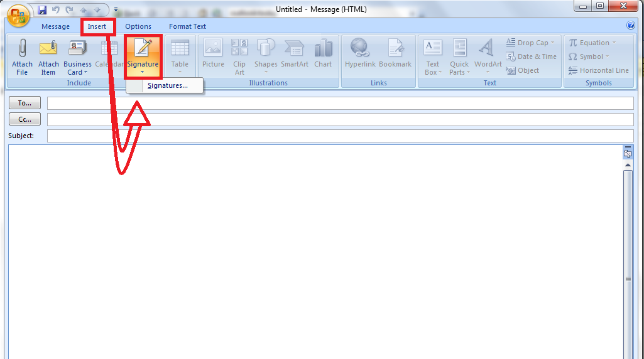
Task: Open the Table dropdown
Action: pyautogui.click(x=180, y=56)
